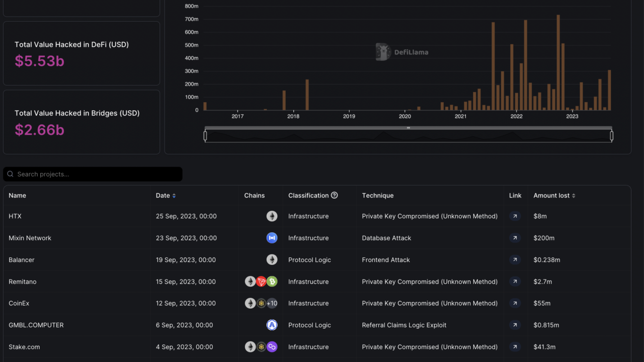Click the Frontend Attack technique cell
Image resolution: width=644 pixels, height=362 pixels.
386,260
